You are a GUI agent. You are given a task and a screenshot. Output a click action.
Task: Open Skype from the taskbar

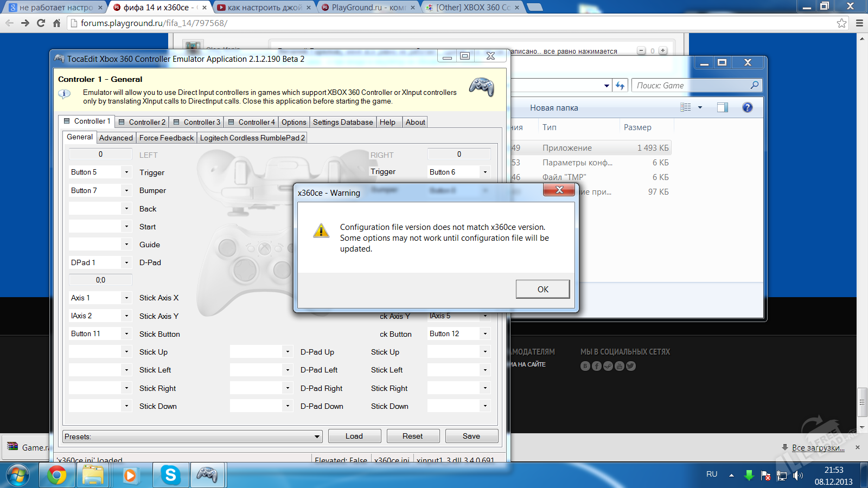[170, 476]
